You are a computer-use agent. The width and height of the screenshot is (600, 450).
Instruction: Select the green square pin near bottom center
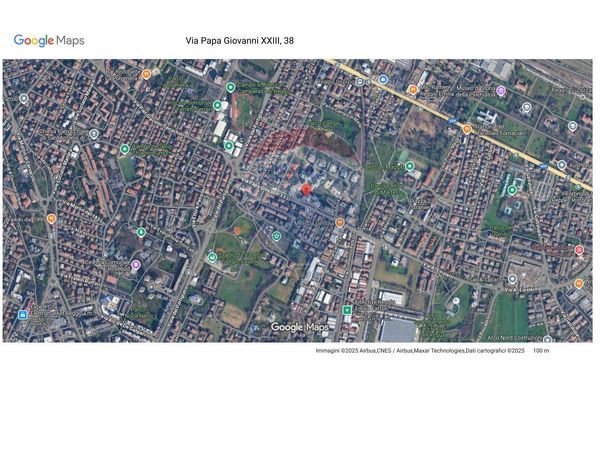click(x=347, y=310)
